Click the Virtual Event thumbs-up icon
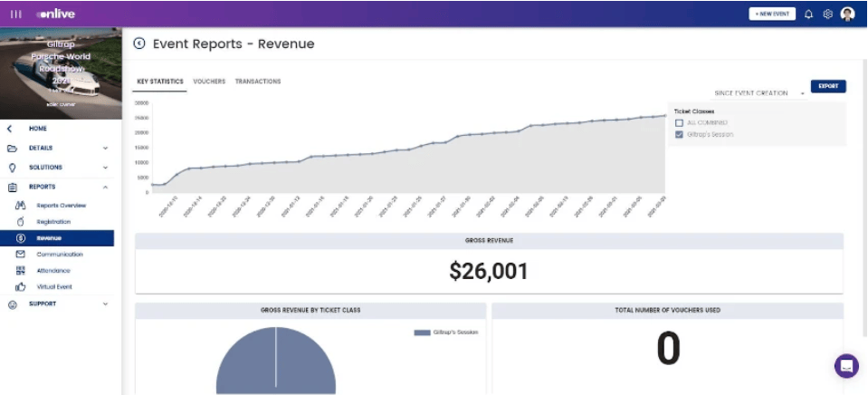868x395 pixels. (x=20, y=287)
